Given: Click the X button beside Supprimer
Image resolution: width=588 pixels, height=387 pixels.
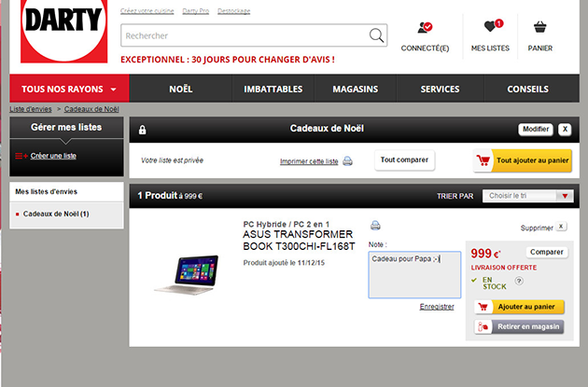Looking at the screenshot, I should [560, 227].
